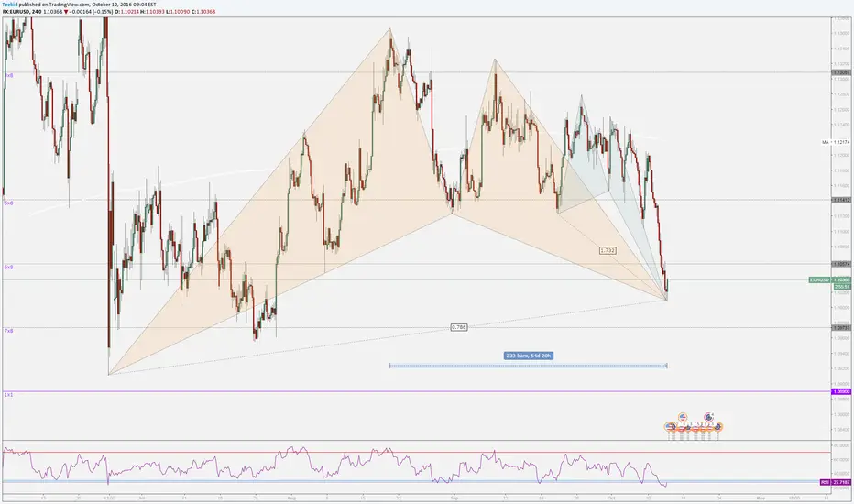The height and width of the screenshot is (504, 854).
Task: Click the 5x8 level label
Action: coord(9,203)
